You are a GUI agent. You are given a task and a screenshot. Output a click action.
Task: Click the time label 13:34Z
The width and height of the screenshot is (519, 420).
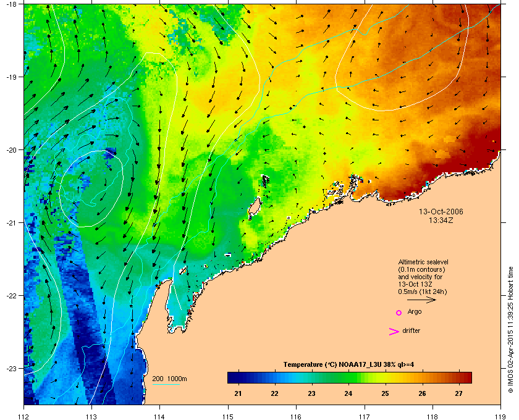[441, 220]
